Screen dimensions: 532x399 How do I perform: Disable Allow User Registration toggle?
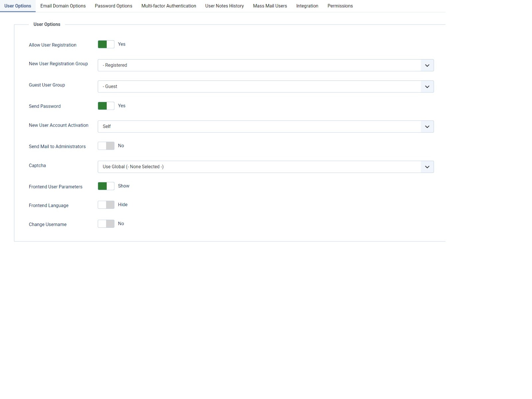[106, 44]
